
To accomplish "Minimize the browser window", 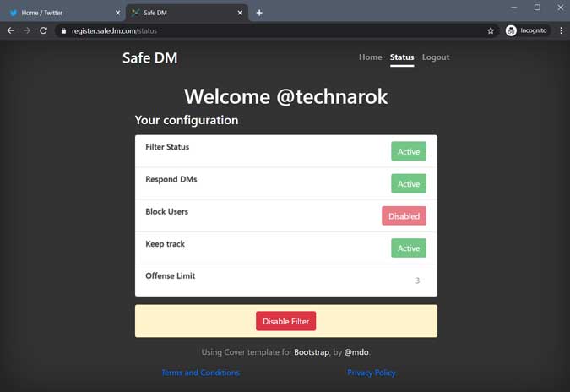I will pos(513,8).
